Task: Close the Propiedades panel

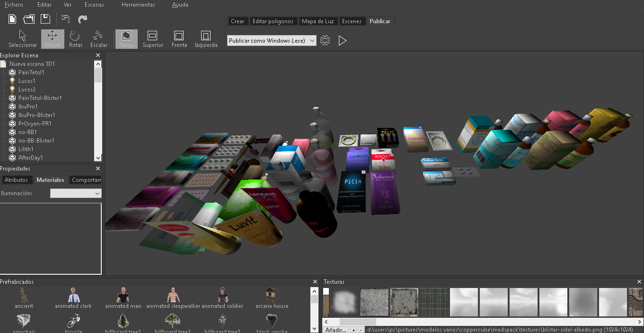Action: pos(98,169)
